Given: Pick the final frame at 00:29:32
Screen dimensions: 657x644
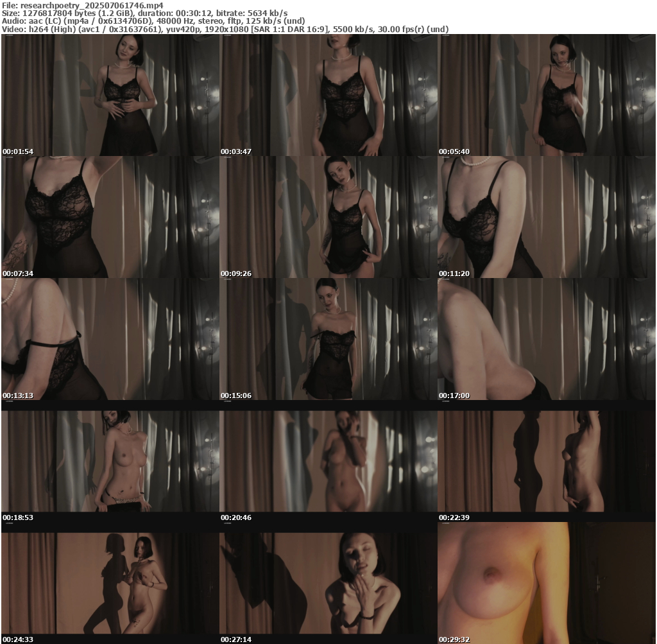Looking at the screenshot, I should pos(547,583).
